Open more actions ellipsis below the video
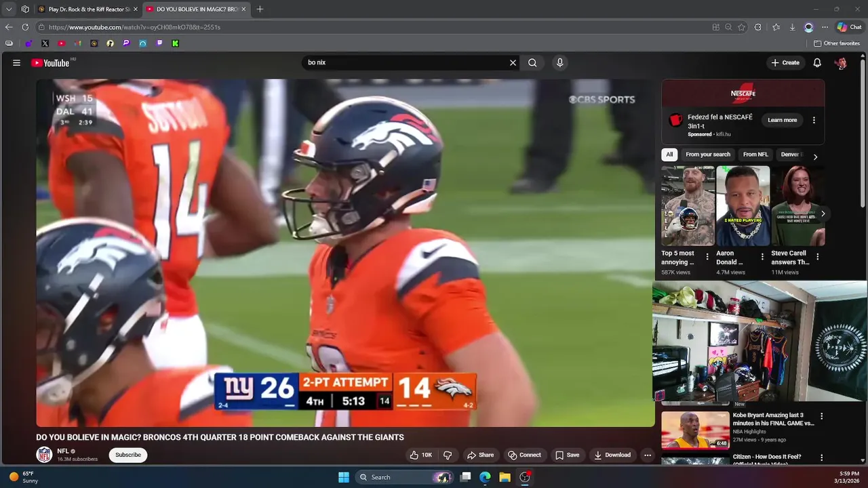This screenshot has width=868, height=488. click(x=648, y=455)
